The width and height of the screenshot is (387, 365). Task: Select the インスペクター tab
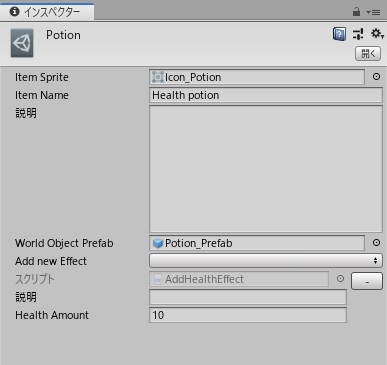click(x=47, y=12)
